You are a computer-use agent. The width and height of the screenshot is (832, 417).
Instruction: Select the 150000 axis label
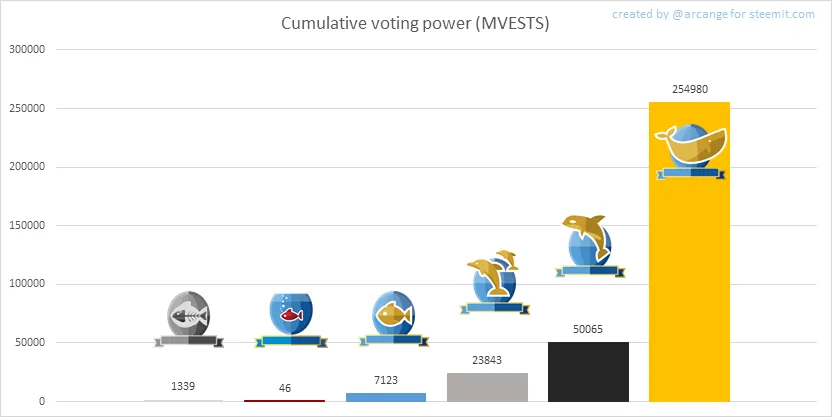tap(27, 225)
